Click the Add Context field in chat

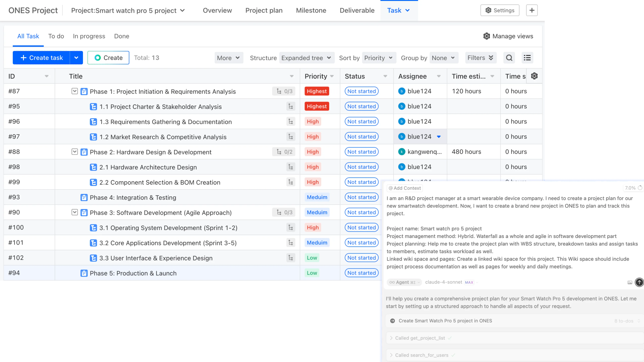[405, 188]
